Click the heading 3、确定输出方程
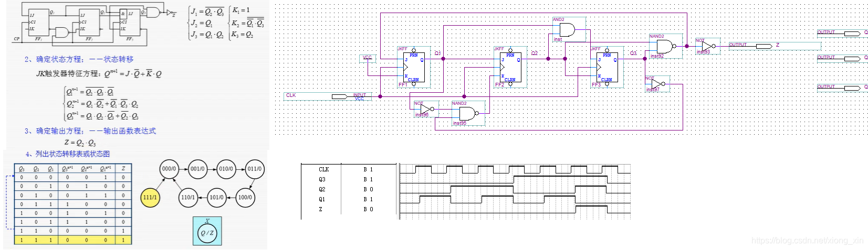This screenshot has width=868, height=250. [90, 131]
